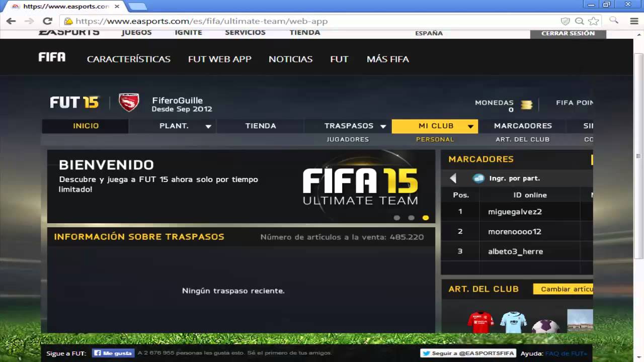644x362 pixels.
Task: Click the MONEDAS balance label
Action: (494, 103)
